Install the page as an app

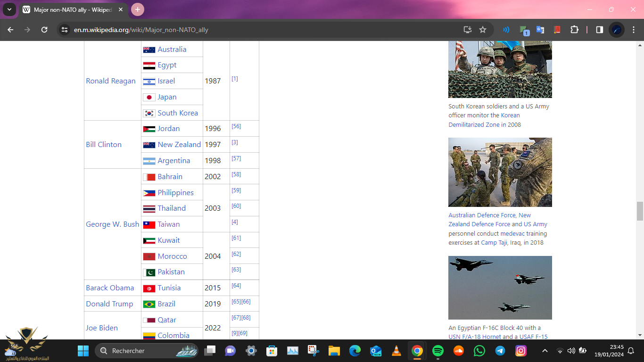[468, 30]
